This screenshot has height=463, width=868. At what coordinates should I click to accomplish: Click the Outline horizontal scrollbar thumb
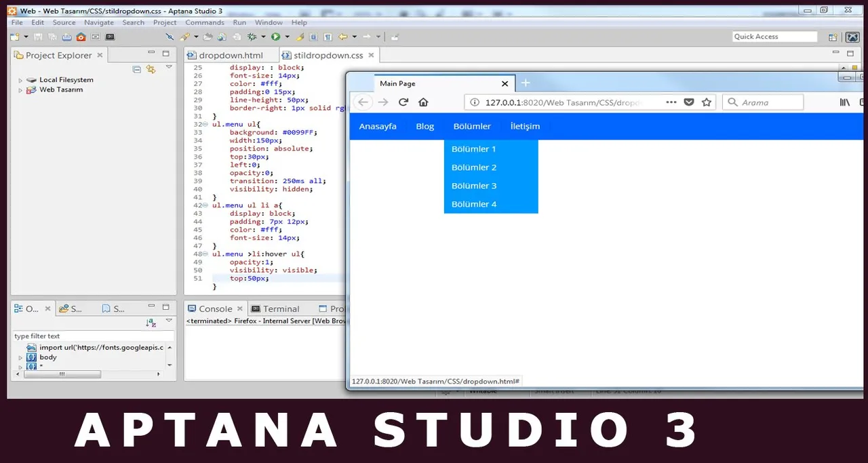tap(62, 374)
